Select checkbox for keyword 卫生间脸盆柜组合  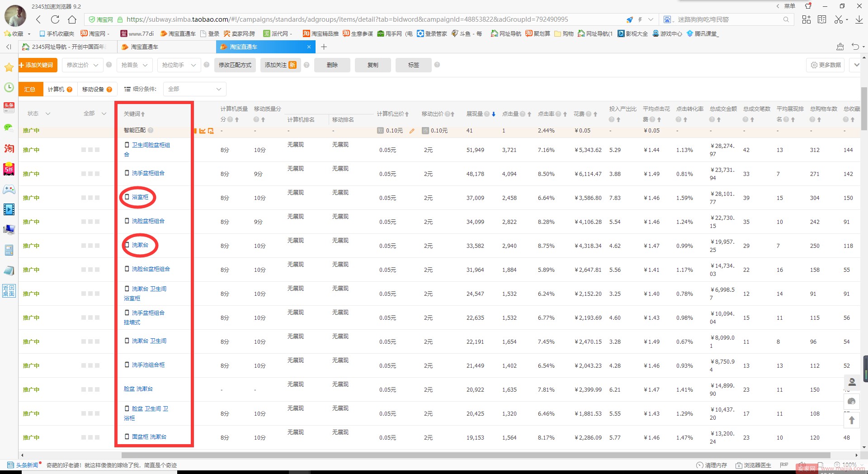coord(127,145)
